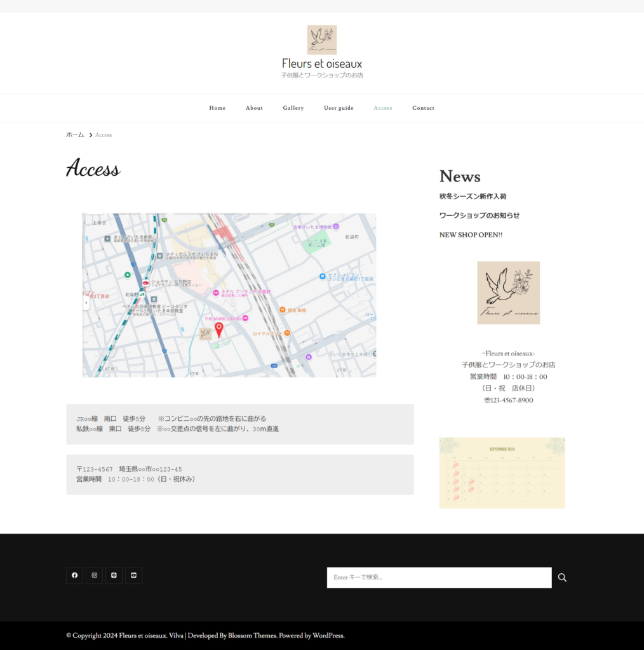Navigate to User guide

point(339,108)
